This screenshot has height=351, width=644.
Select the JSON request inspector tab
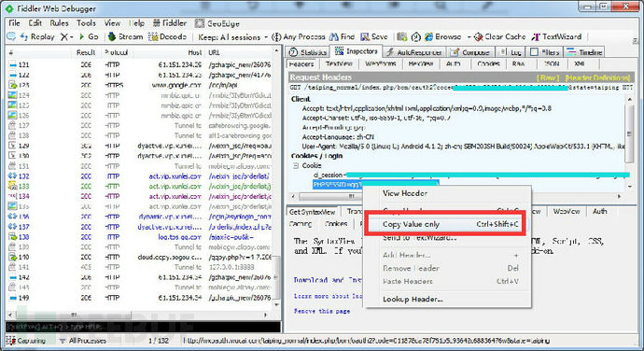(552, 64)
